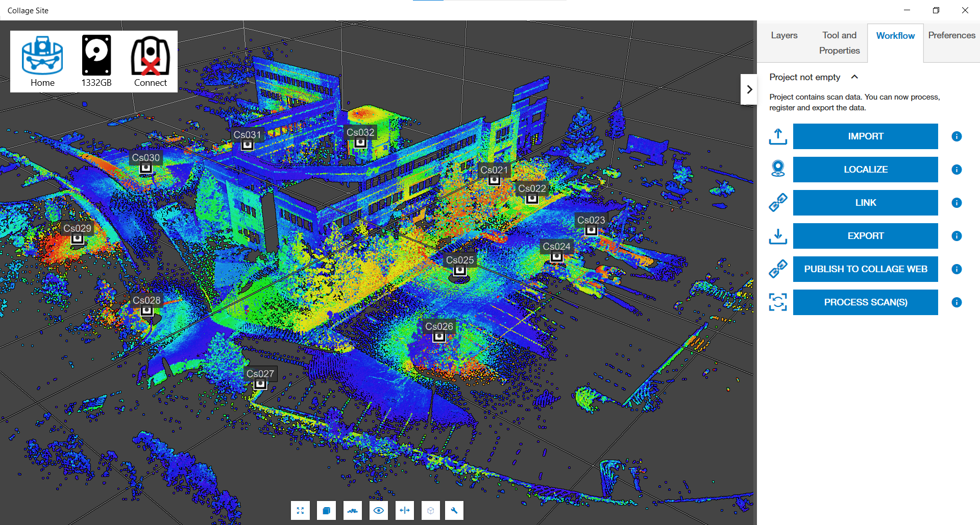Open the wrench settings tool
The width and height of the screenshot is (980, 525).
[x=454, y=510]
